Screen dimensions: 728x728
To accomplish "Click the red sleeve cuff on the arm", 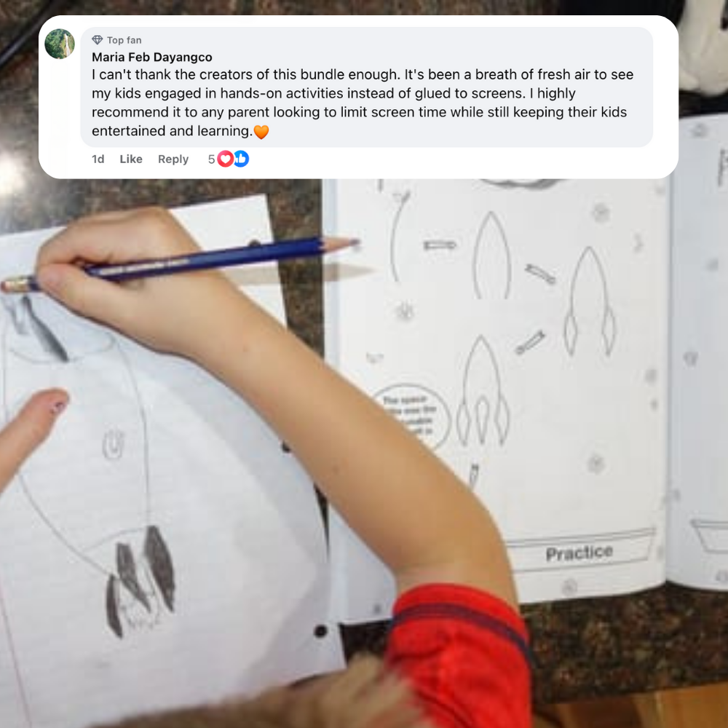I will click(461, 656).
